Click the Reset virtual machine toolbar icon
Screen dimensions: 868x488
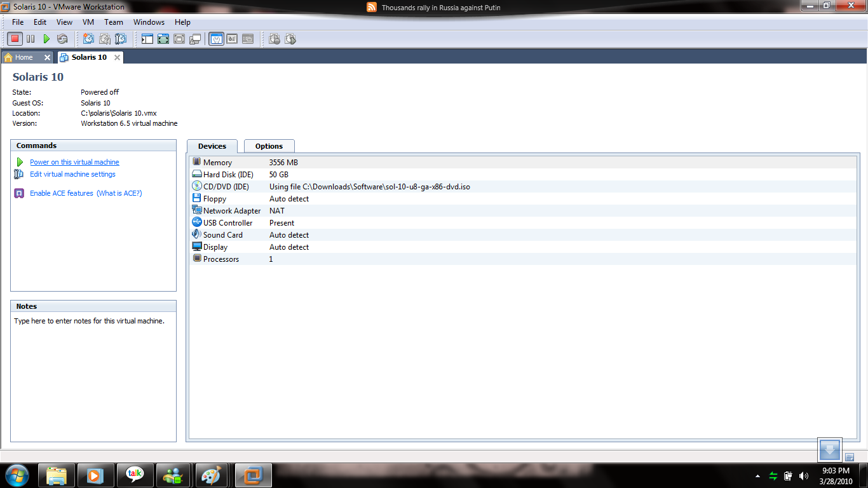[62, 39]
